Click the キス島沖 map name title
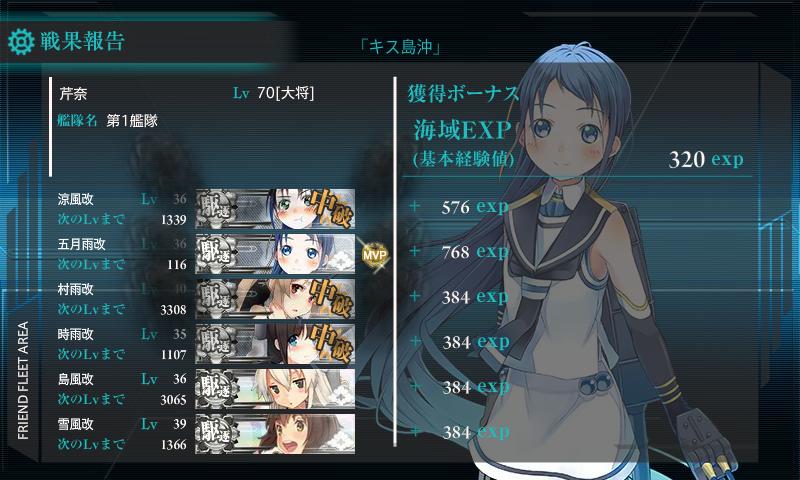 tap(400, 47)
